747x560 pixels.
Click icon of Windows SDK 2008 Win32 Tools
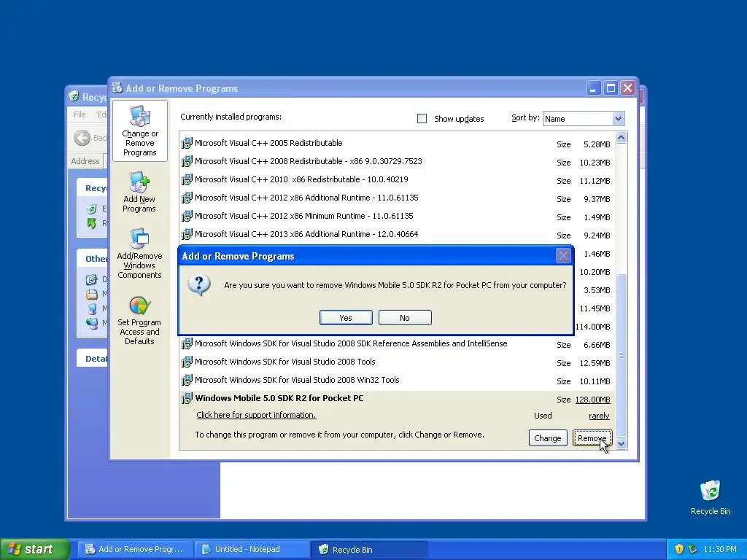pyautogui.click(x=187, y=380)
